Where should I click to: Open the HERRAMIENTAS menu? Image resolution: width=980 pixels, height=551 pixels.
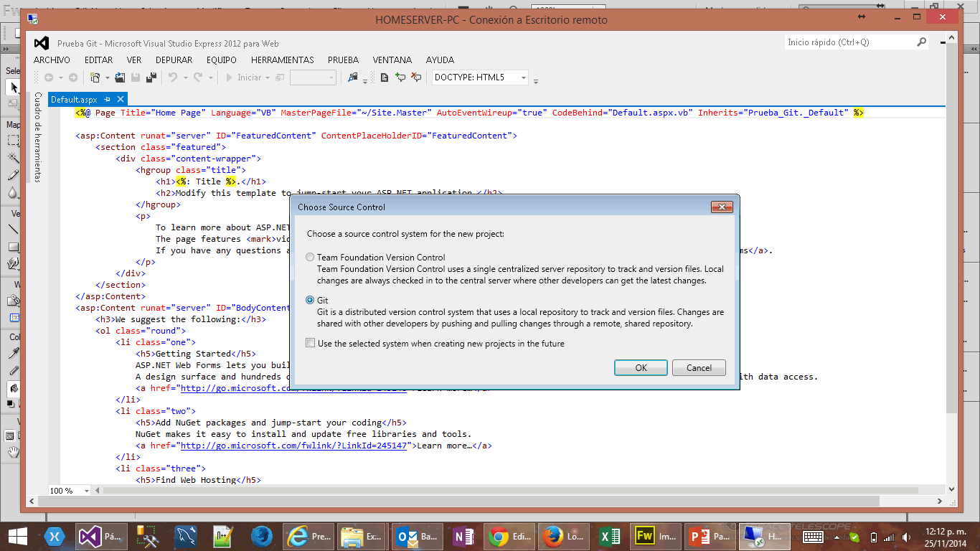(x=283, y=60)
